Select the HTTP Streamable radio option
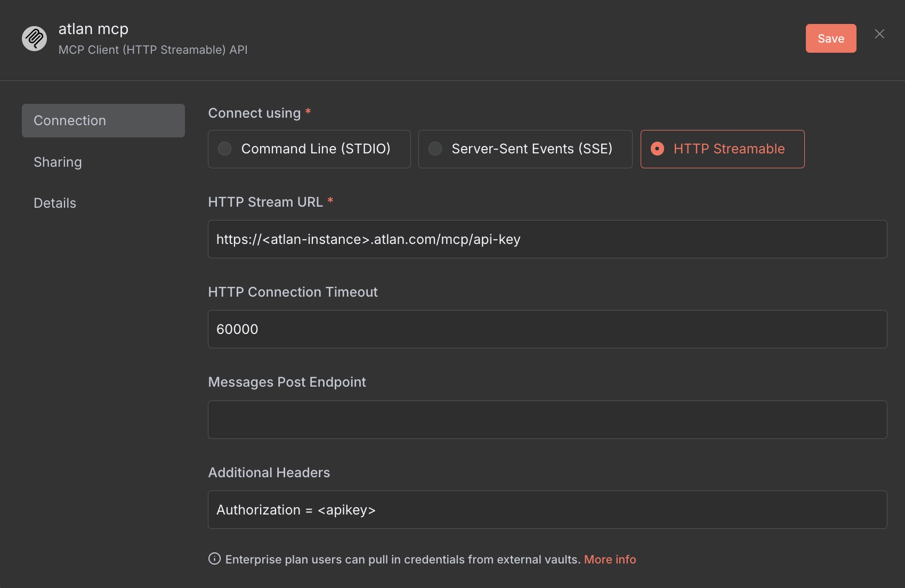905x588 pixels. point(722,149)
